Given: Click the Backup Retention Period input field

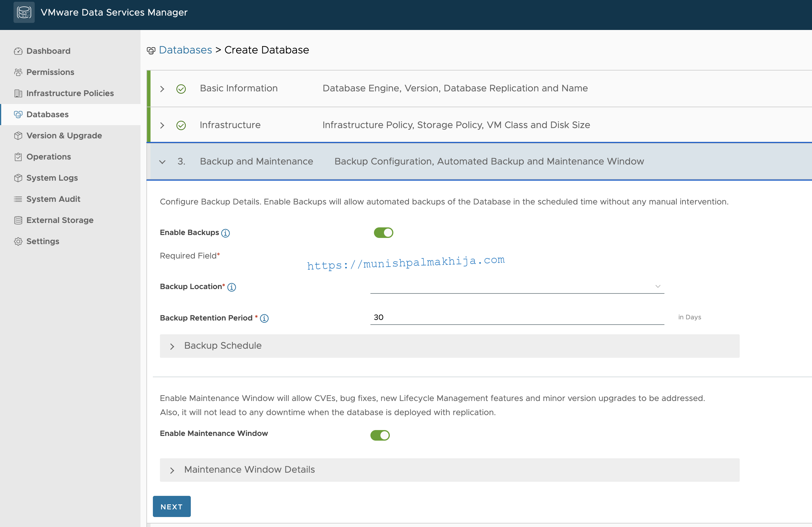Looking at the screenshot, I should [517, 317].
